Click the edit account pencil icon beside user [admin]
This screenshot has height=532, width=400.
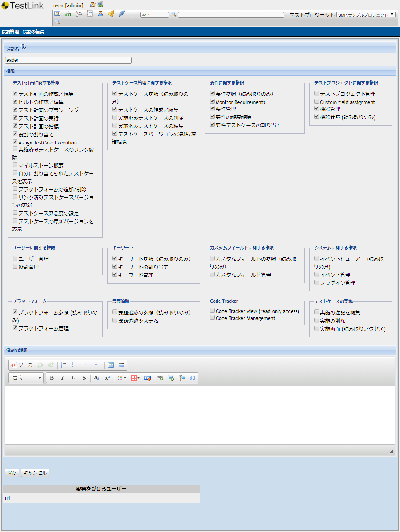(92, 5)
